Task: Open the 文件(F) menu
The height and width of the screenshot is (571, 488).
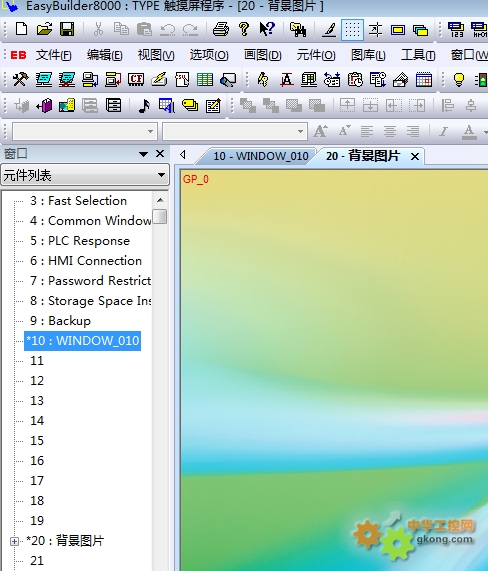Action: 54,55
